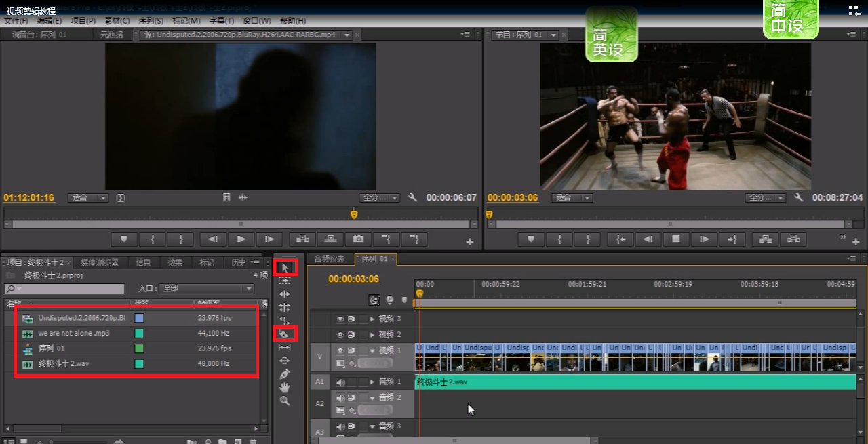This screenshot has width=868, height=444.
Task: Switch to 效果 tab
Action: click(x=175, y=262)
